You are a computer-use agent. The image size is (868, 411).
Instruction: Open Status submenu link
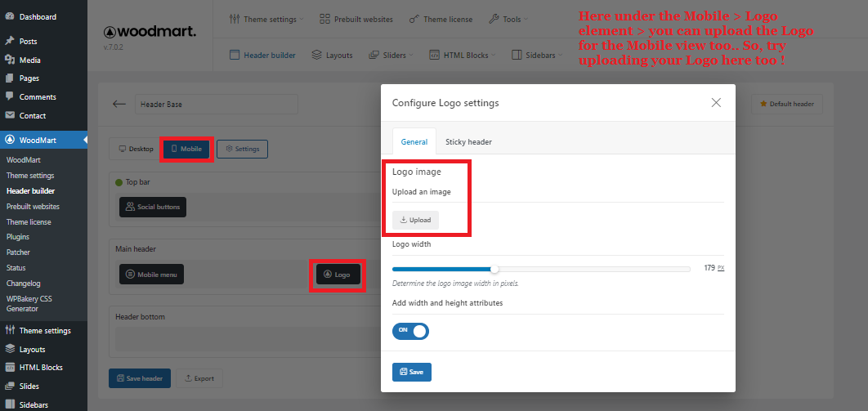pyautogui.click(x=16, y=268)
